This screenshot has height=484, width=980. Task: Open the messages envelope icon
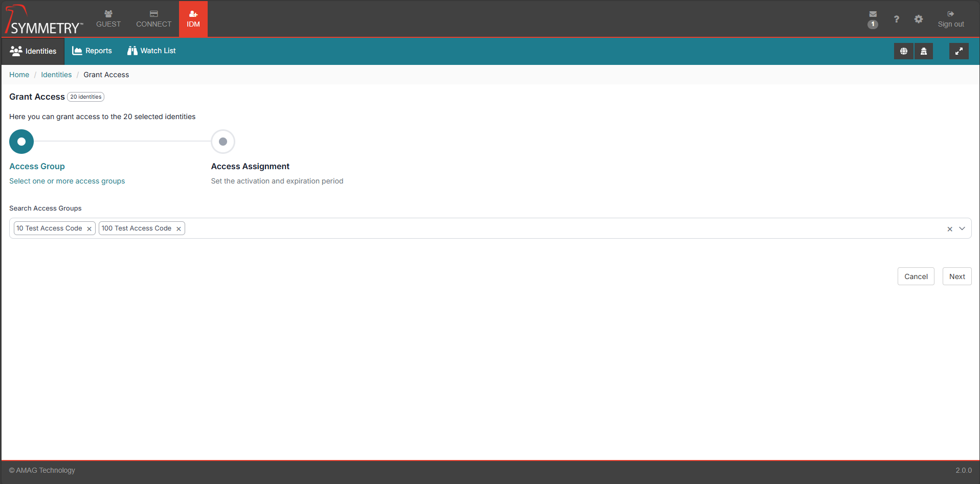[x=873, y=14]
